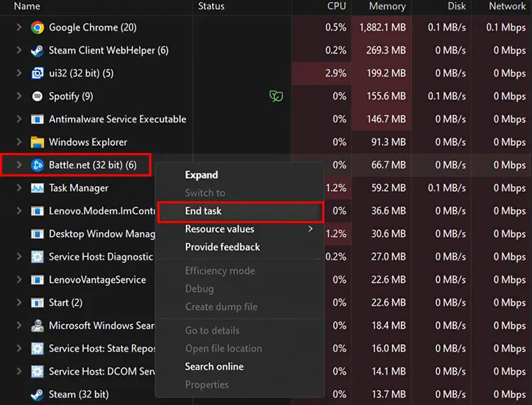Image resolution: width=532 pixels, height=405 pixels.
Task: Click the 155.6 MB memory value for Spotify
Action: (x=386, y=96)
